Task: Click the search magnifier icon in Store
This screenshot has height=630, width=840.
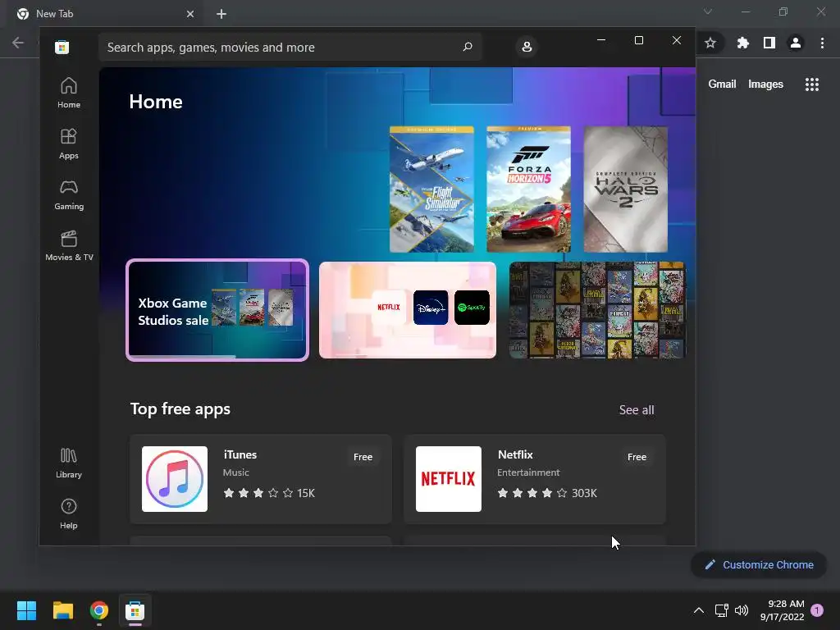Action: (468, 47)
